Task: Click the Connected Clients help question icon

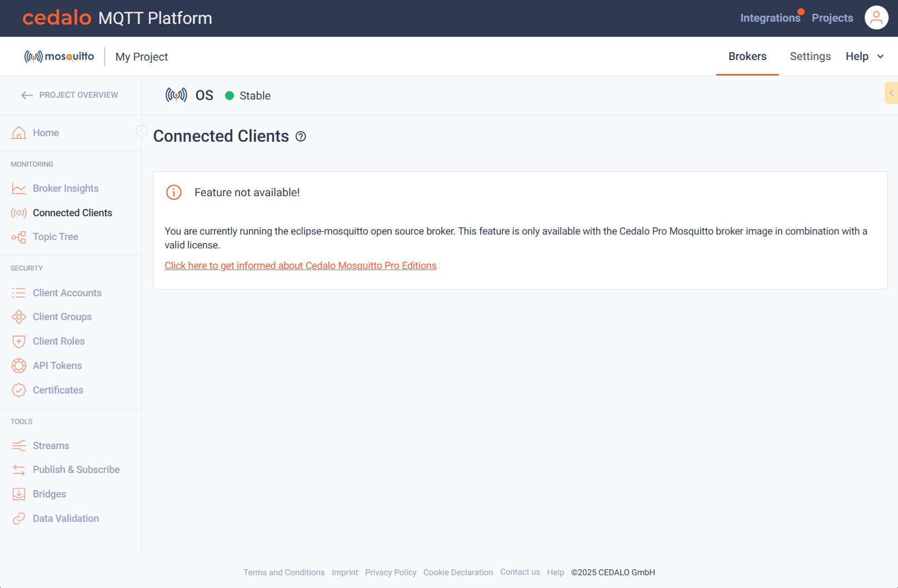Action: 301,137
